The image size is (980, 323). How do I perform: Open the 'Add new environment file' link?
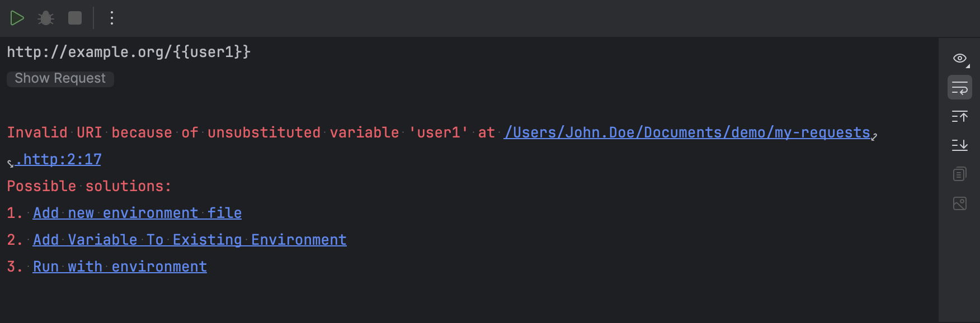[x=137, y=213]
